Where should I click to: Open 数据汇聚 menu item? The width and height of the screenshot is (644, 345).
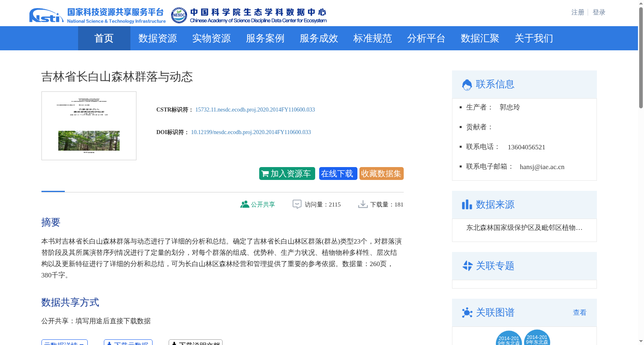[x=480, y=38]
